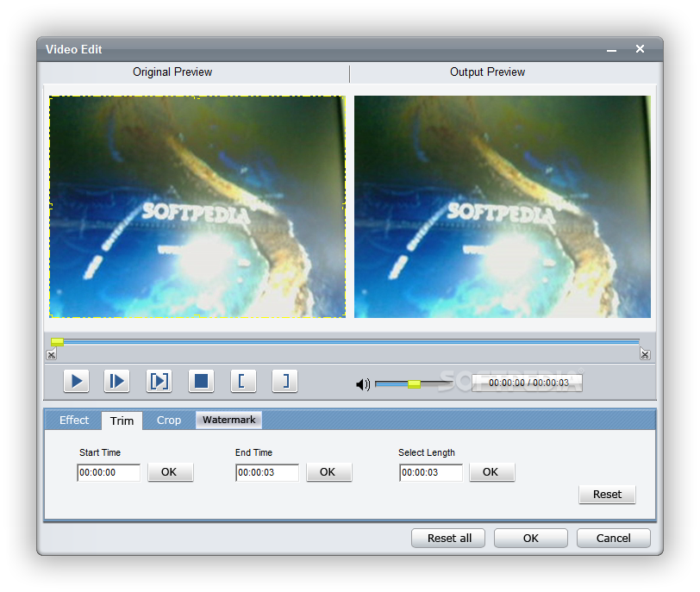Screen dimensions: 700x592
Task: Click the yellow timeline playhead handle
Action: 57,342
